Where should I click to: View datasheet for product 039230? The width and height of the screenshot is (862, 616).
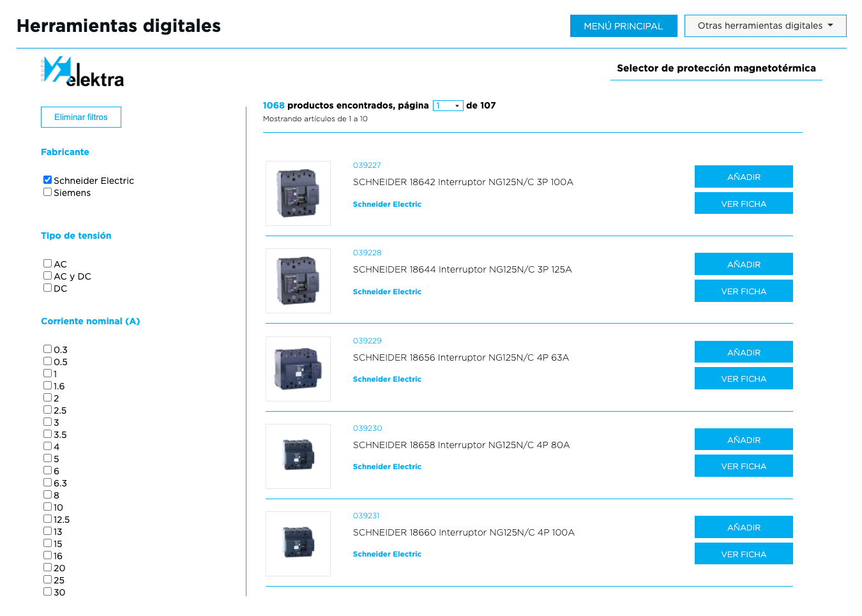(744, 466)
